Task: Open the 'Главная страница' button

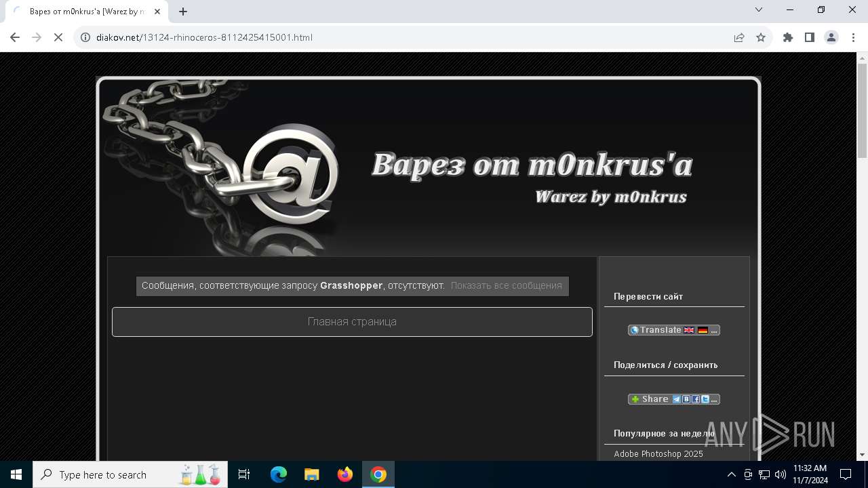Action: pyautogui.click(x=352, y=322)
